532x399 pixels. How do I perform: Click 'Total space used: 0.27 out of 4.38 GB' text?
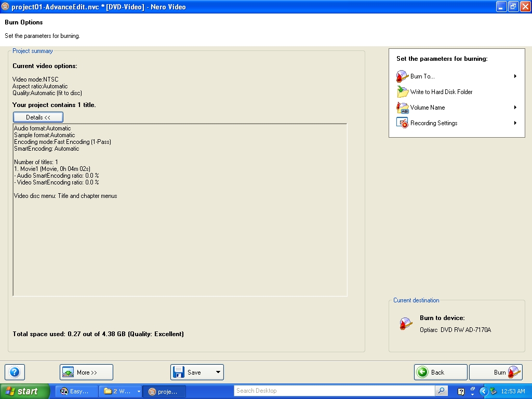click(69, 334)
